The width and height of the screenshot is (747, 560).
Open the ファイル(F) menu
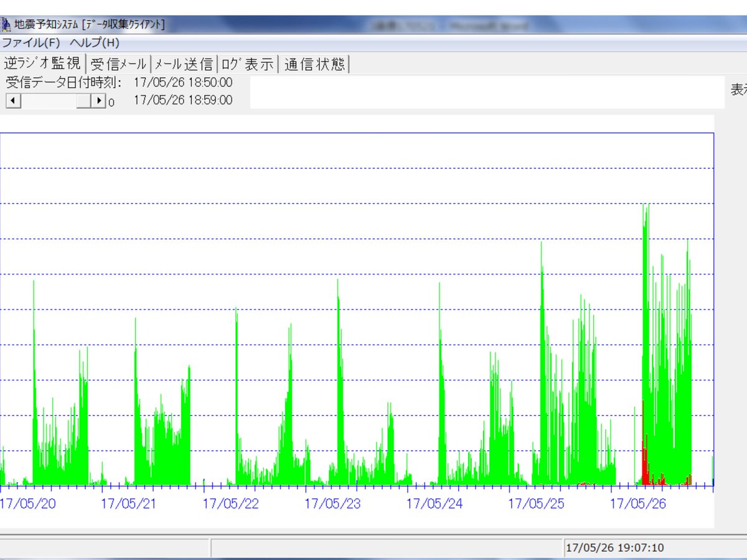point(31,43)
